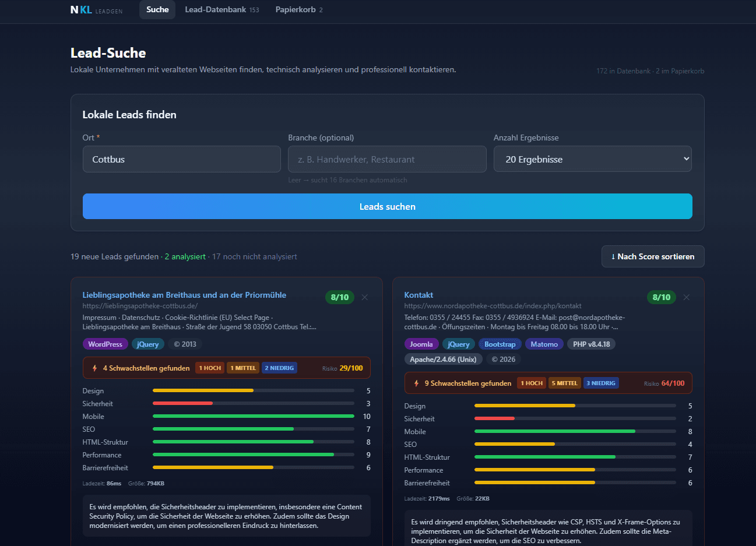Screen dimensions: 756x546
Task: Click the WordPress technology tag
Action: [x=105, y=344]
